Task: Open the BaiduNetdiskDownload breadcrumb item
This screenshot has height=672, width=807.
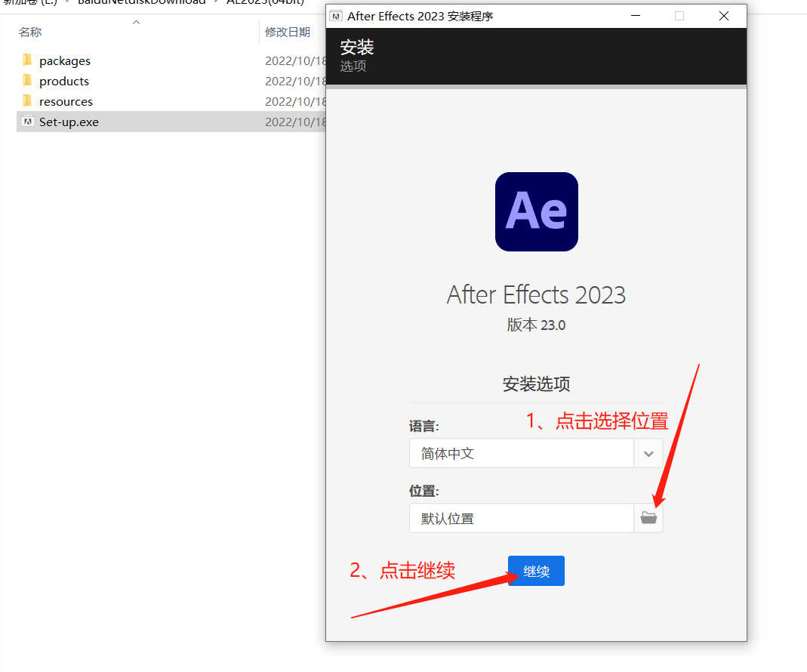Action: 143,3
